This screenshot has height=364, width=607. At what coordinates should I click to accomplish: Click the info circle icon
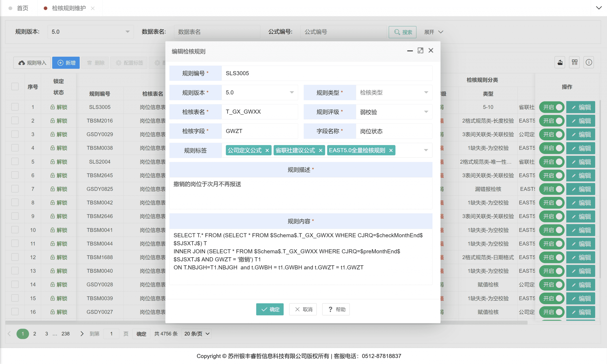pos(589,63)
